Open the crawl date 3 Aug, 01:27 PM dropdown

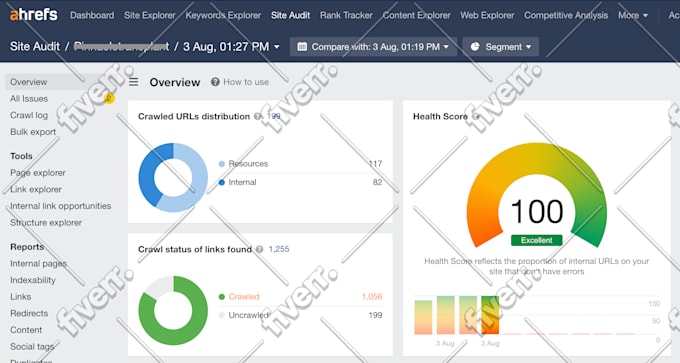(x=231, y=46)
